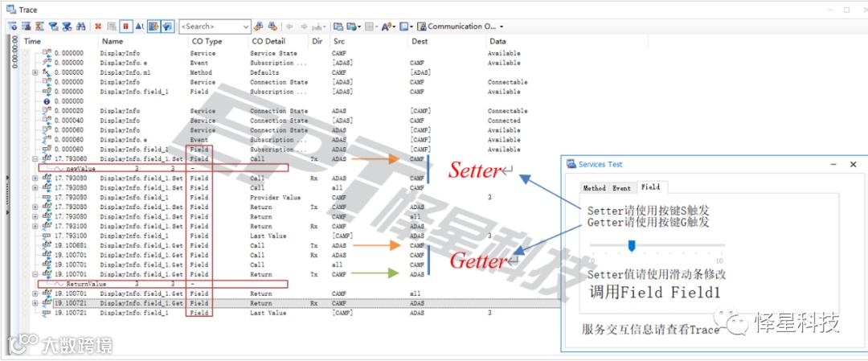Open the Search combo box dropdown arrow
The height and width of the screenshot is (361, 868).
(247, 26)
